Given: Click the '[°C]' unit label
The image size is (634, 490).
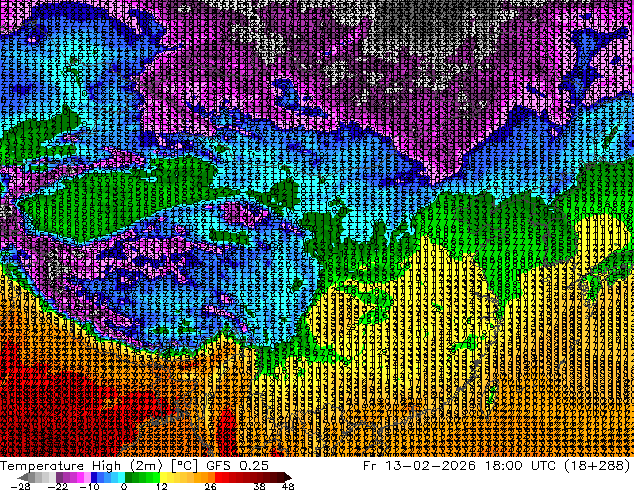Looking at the screenshot, I should 184,465.
